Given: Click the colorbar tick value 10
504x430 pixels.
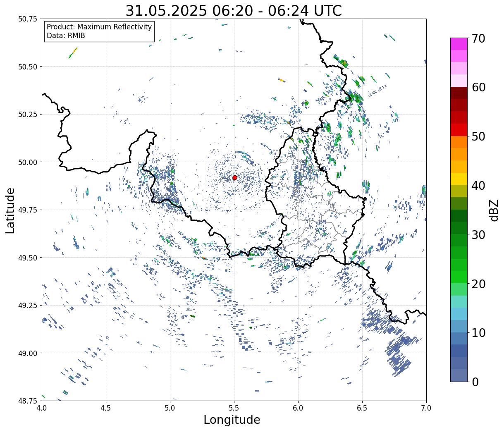Looking at the screenshot, I should click(x=478, y=333).
